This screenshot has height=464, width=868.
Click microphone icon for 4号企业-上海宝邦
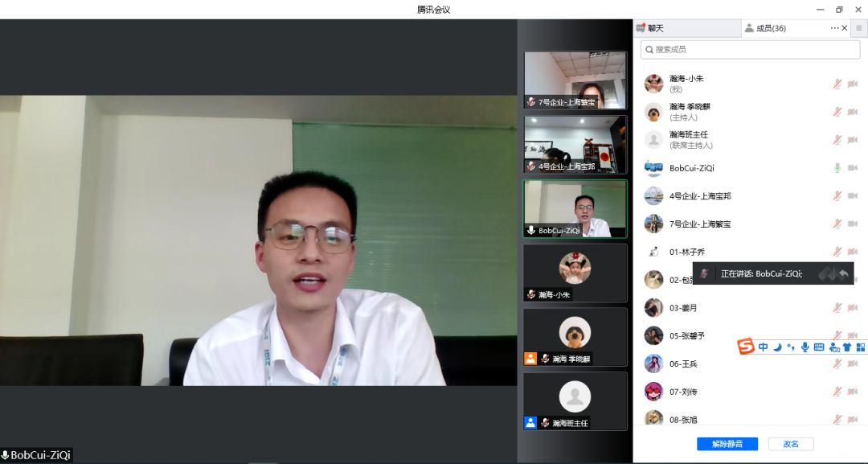(837, 196)
